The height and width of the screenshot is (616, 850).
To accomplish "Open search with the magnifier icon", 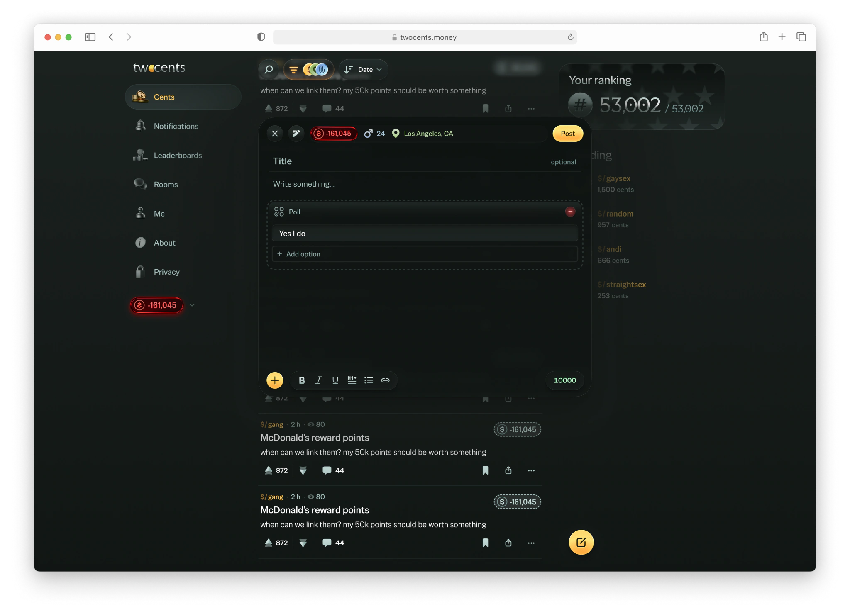I will click(x=269, y=69).
